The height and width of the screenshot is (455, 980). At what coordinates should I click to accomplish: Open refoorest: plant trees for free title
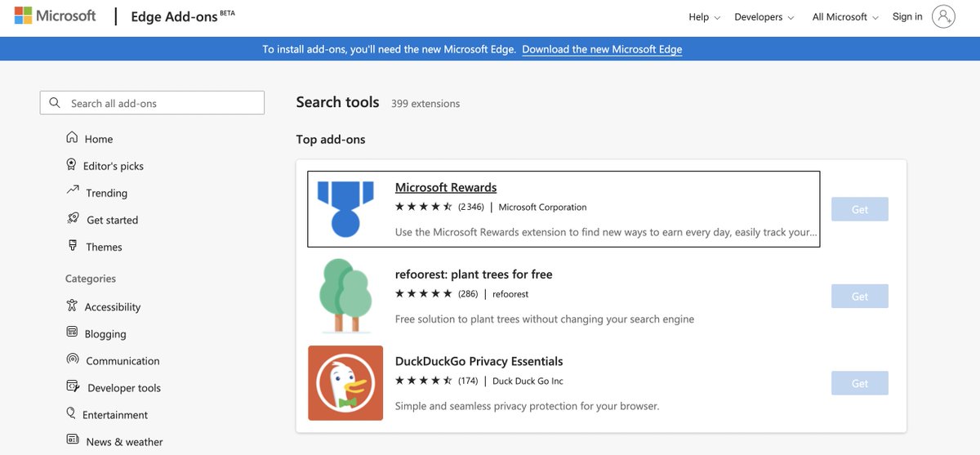[x=474, y=274]
